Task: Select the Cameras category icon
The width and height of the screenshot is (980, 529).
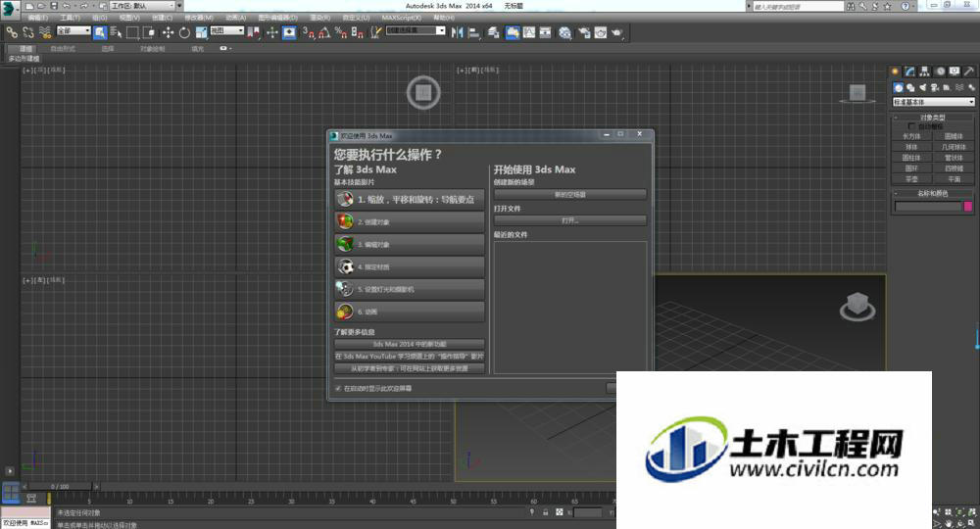Action: 934,87
